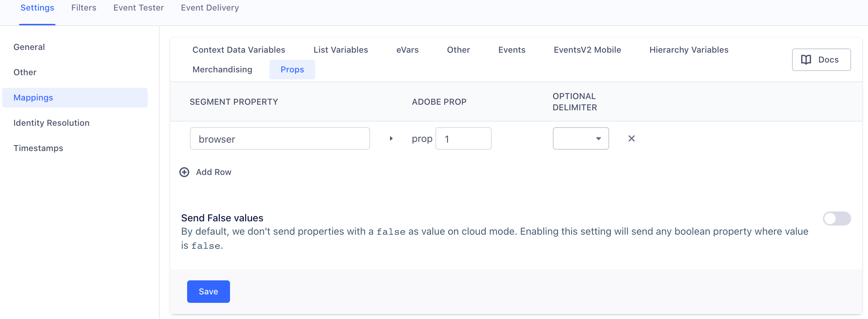
Task: Click the Save button
Action: tap(208, 291)
